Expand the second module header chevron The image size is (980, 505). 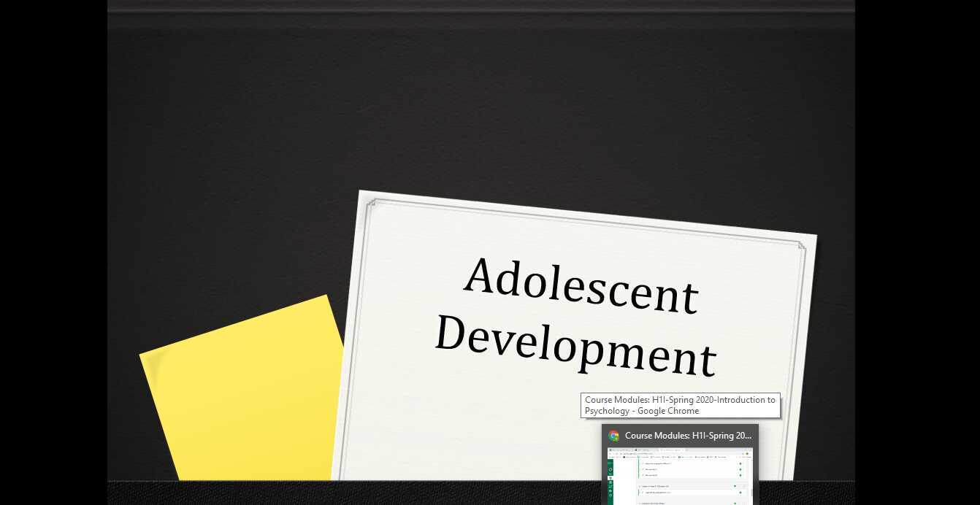point(639,486)
